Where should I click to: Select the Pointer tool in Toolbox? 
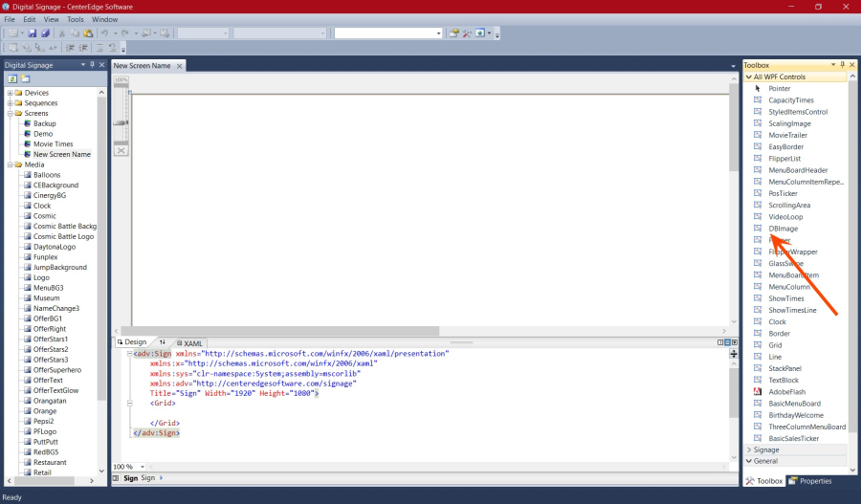[779, 88]
